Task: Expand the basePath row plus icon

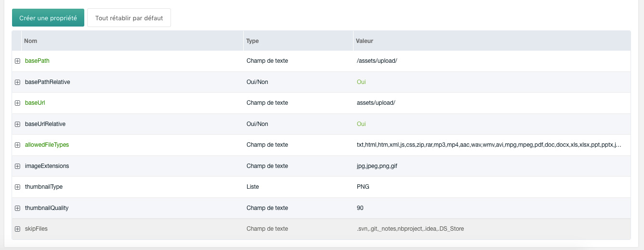Action: [17, 61]
